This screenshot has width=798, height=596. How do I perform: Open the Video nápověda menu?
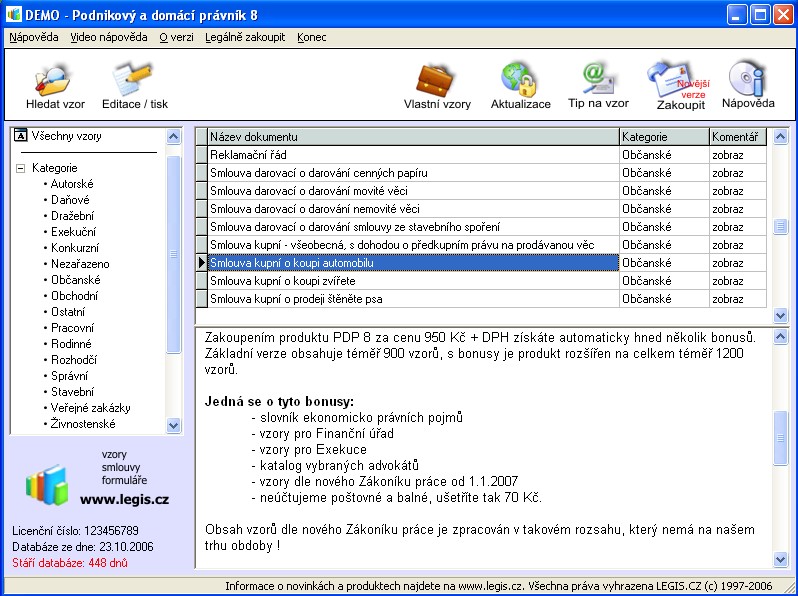tap(108, 37)
